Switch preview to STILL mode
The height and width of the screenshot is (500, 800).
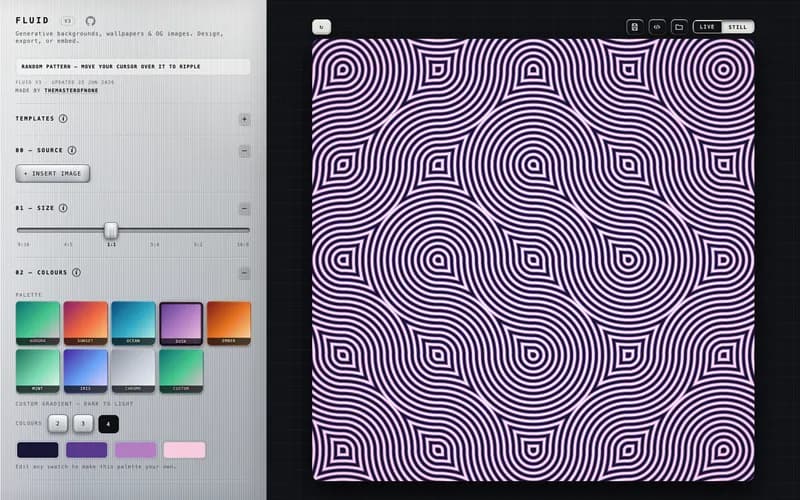737,27
